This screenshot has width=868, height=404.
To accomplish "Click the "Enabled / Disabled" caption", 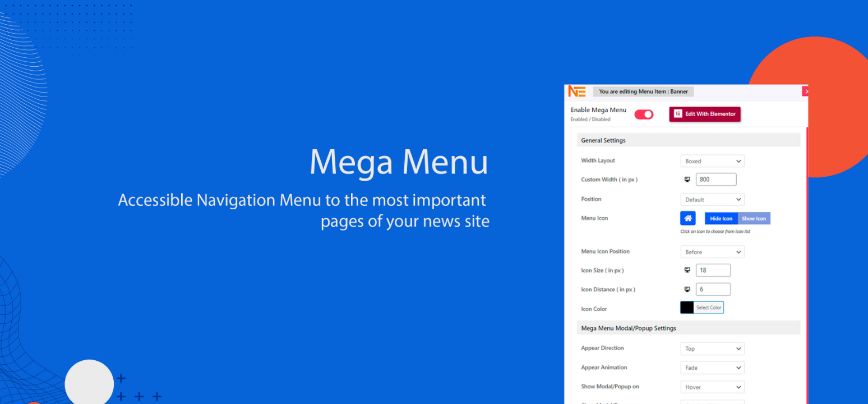I will [590, 120].
